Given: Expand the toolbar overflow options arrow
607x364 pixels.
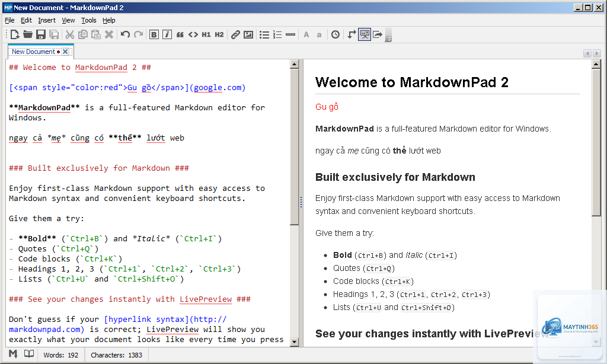Looking at the screenshot, I should click(389, 35).
